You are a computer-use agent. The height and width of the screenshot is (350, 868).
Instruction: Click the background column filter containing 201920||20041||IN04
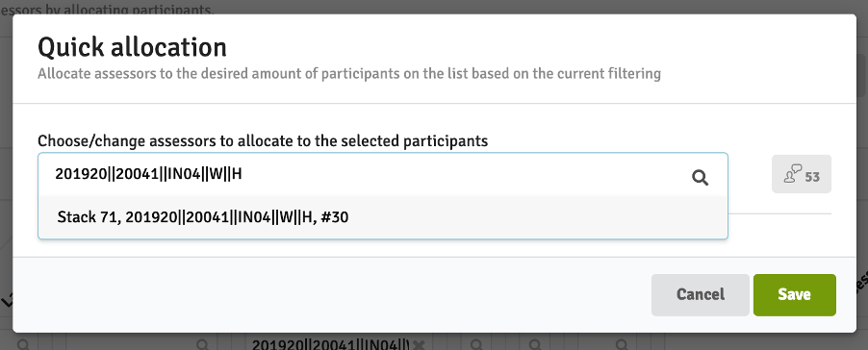[330, 345]
